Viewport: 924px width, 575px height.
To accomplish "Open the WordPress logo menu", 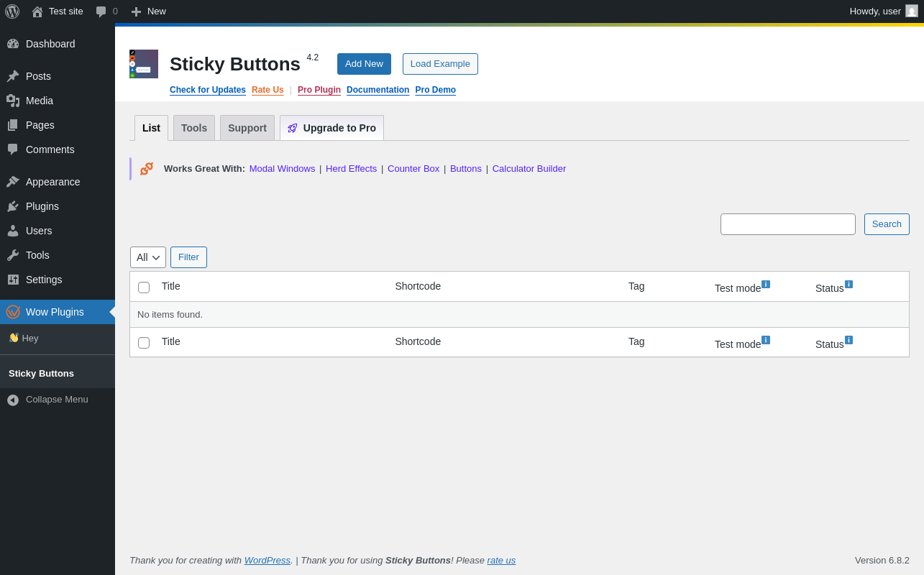I will (x=12, y=11).
